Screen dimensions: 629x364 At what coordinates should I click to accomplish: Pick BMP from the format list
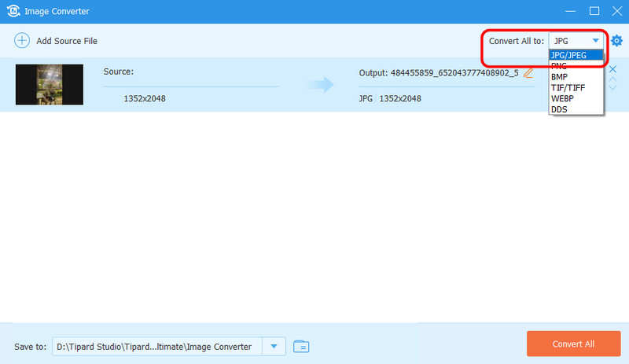(560, 77)
